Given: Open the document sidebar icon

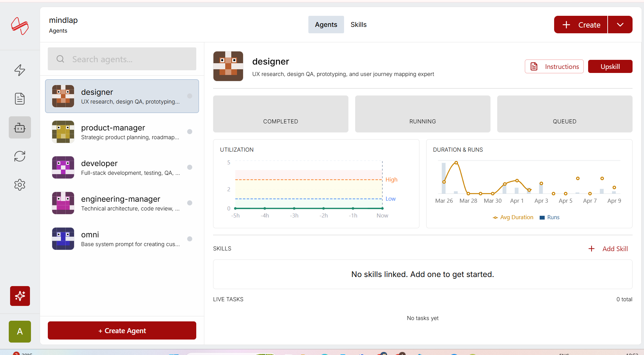Looking at the screenshot, I should pyautogui.click(x=20, y=99).
